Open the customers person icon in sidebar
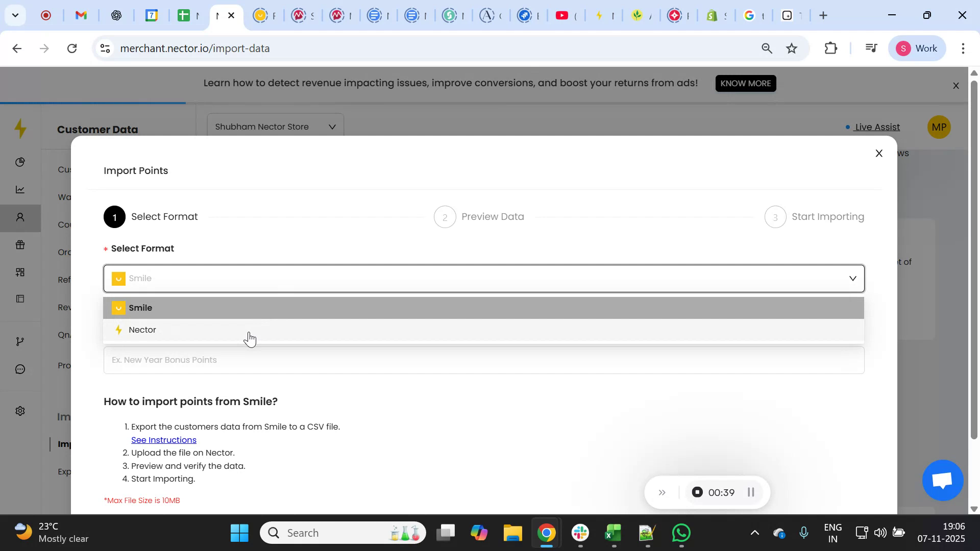This screenshot has height=551, width=980. pos(20,217)
